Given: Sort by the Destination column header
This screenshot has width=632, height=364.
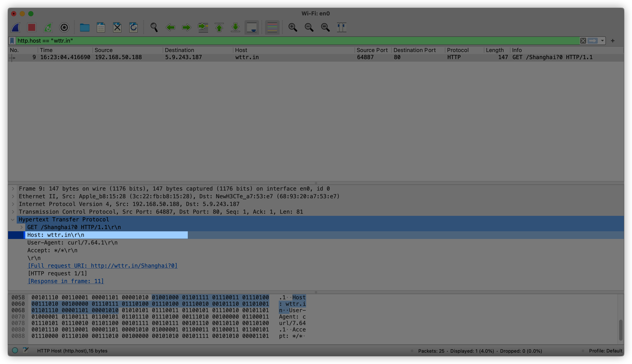Looking at the screenshot, I should click(x=198, y=50).
